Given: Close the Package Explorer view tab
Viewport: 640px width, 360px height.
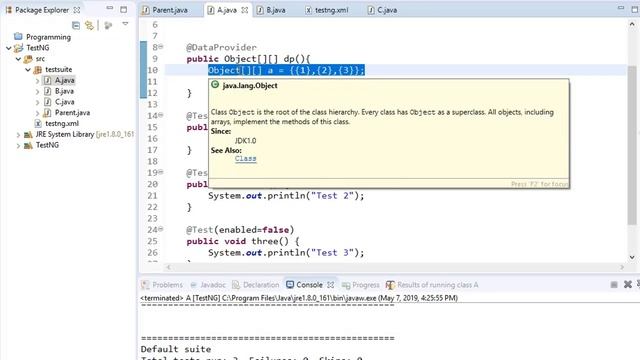Looking at the screenshot, I should point(77,10).
